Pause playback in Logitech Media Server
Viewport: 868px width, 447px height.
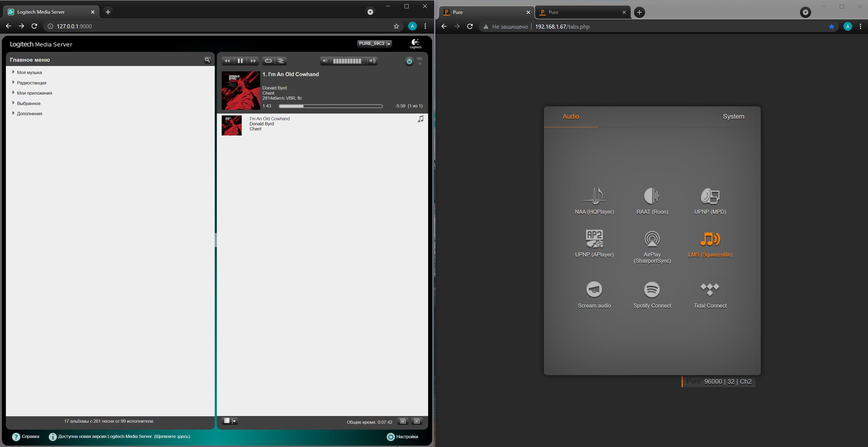click(x=240, y=61)
